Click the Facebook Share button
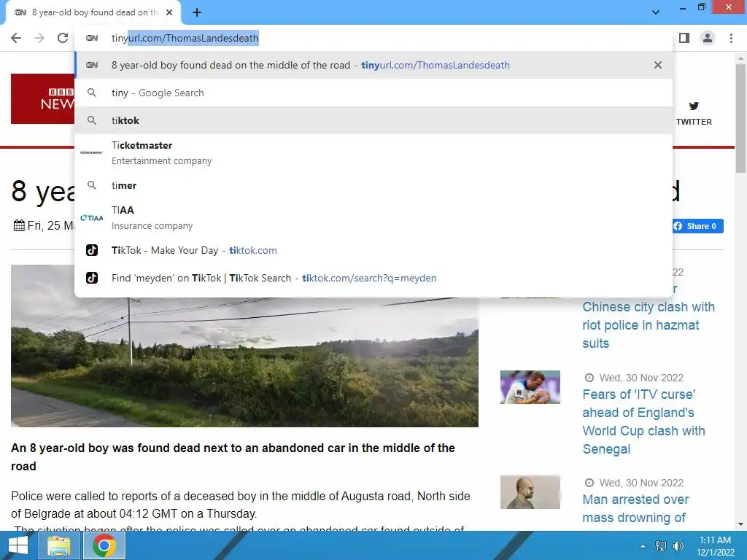This screenshot has width=747, height=560. [x=698, y=226]
